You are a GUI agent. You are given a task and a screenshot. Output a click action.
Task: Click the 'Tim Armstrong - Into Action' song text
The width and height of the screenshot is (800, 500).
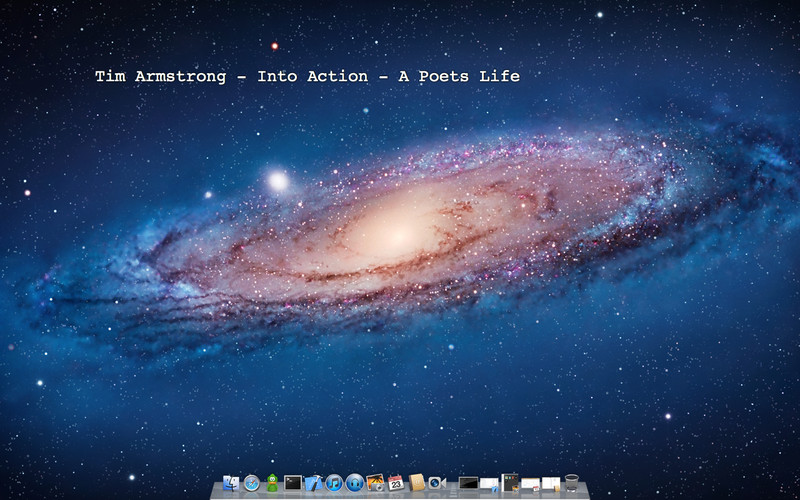308,77
